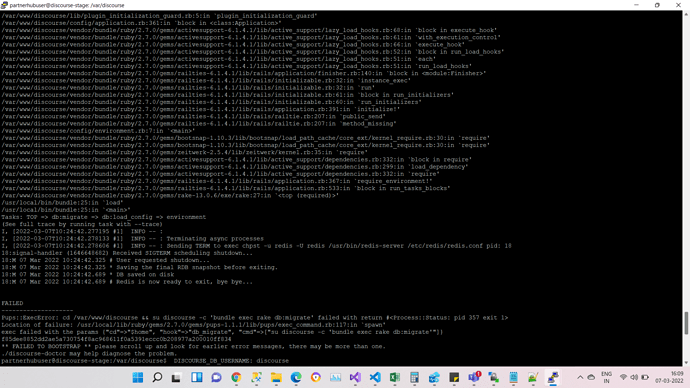
Task: Open the Windows Start menu
Action: [x=138, y=377]
